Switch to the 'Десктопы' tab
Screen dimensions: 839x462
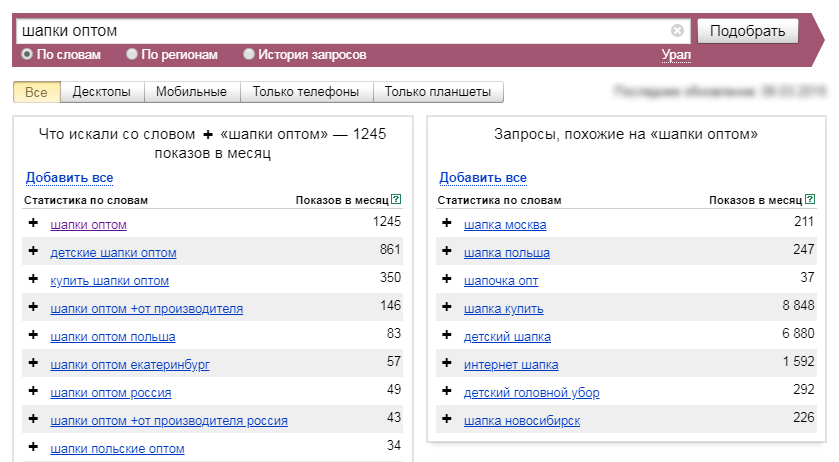pos(102,92)
